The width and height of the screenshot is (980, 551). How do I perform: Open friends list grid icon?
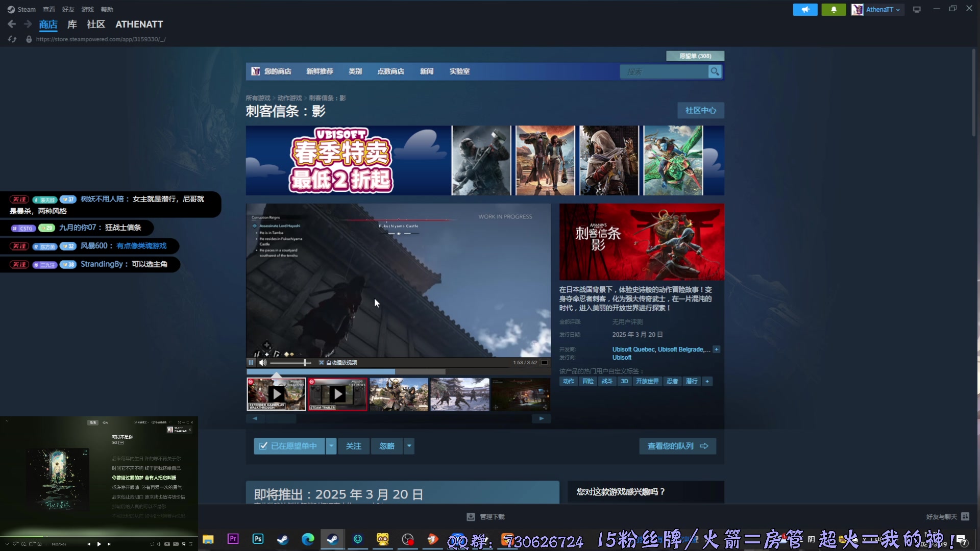[965, 517]
